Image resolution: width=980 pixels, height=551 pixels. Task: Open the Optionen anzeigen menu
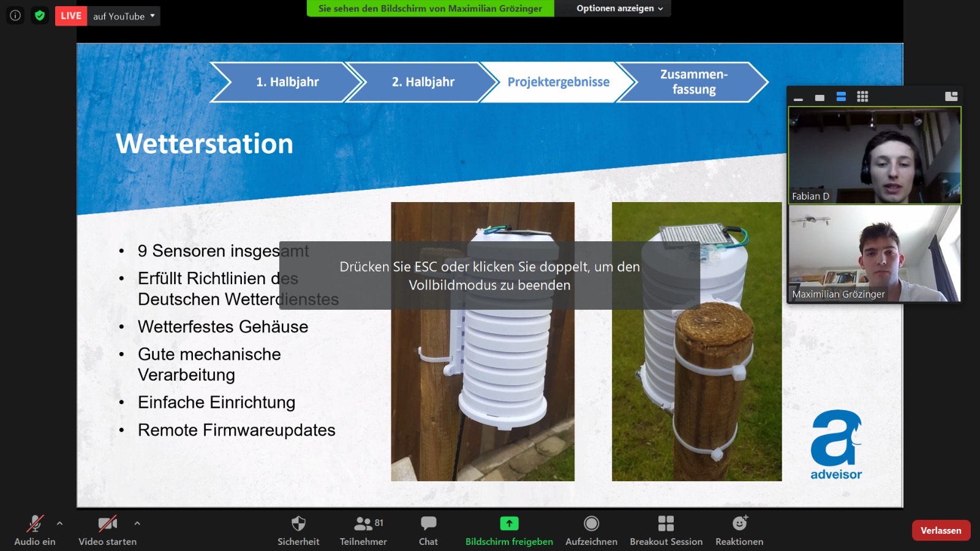[619, 9]
